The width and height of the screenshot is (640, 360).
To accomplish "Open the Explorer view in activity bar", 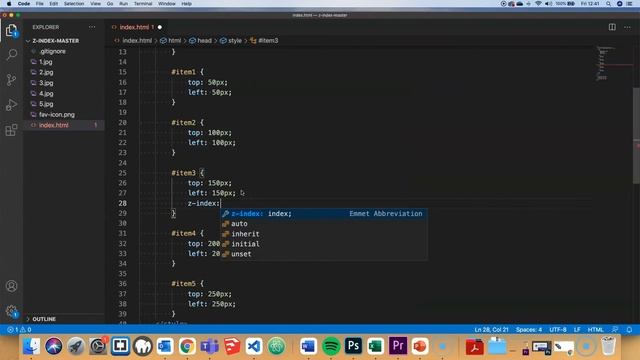I will [11, 30].
